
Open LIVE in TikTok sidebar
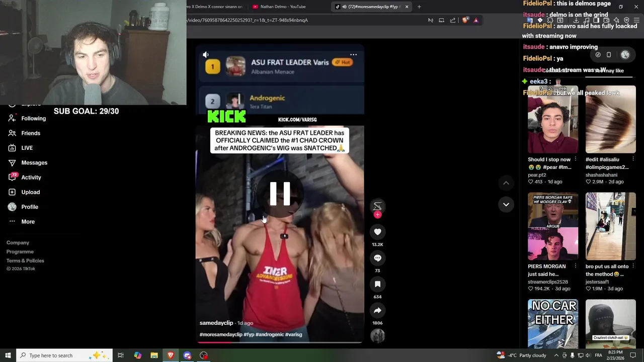click(20, 148)
